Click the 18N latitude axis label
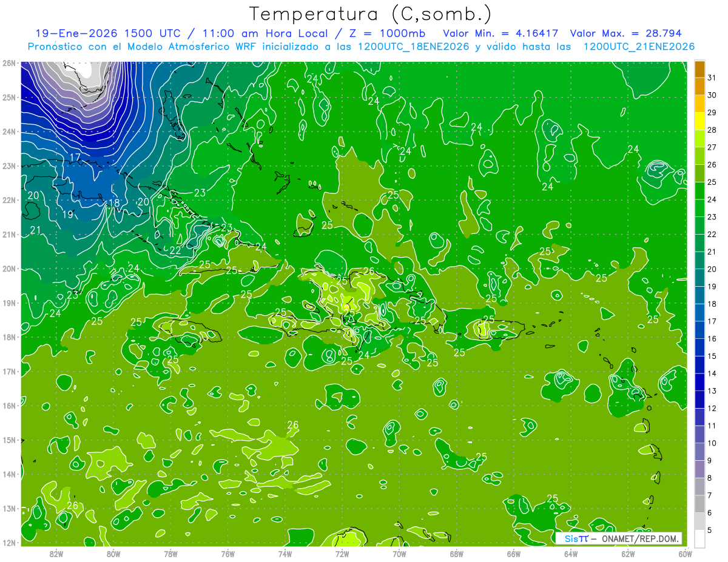 tap(8, 337)
